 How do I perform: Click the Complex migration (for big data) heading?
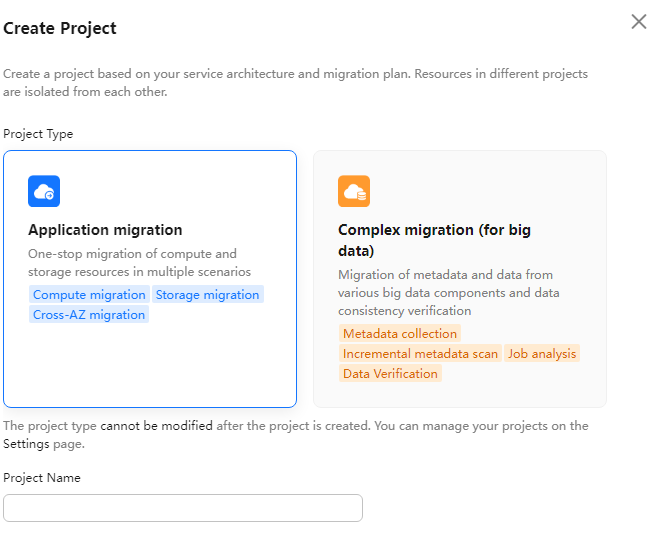pyautogui.click(x=434, y=240)
